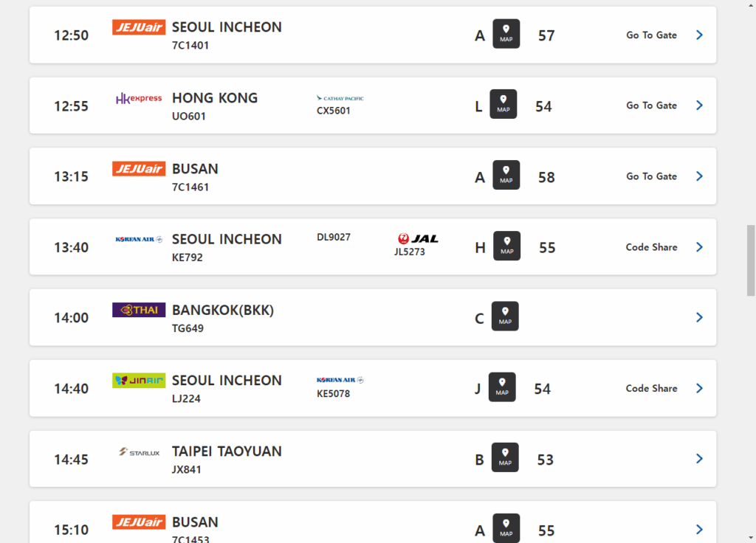This screenshot has width=756, height=543.
Task: Open map for Korean Air KE792 flight
Action: point(506,246)
